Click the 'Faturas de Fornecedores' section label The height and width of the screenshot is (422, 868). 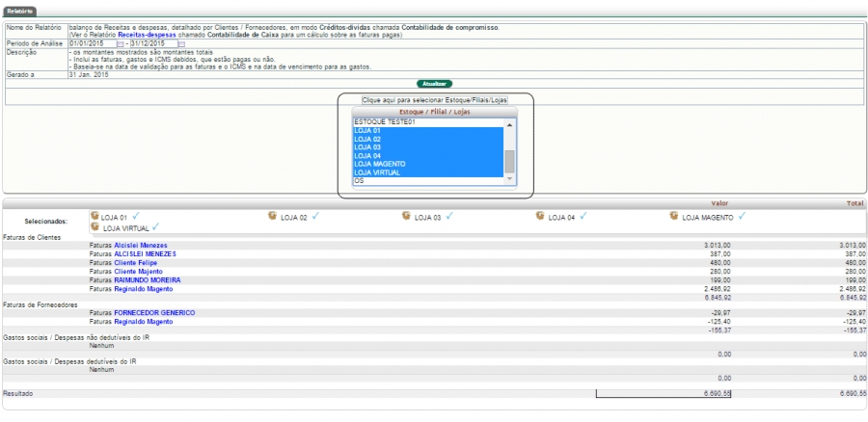[40, 304]
